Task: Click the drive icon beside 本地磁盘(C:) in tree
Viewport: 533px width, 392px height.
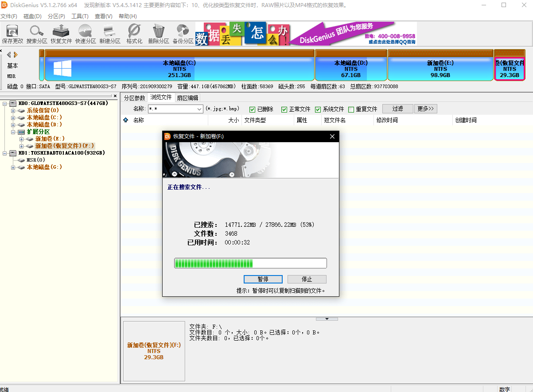Action: pyautogui.click(x=22, y=117)
